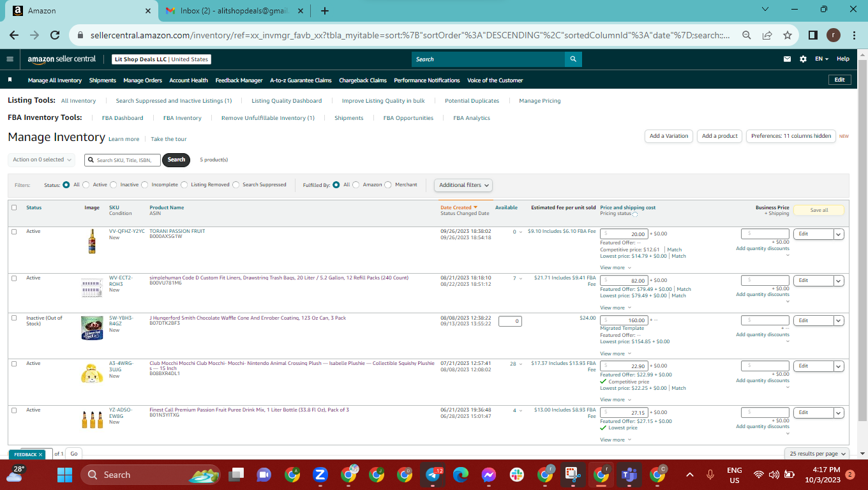This screenshot has height=490, width=868.
Task: Click the bookmark flag icon beside Manage All Inventory
Action: coord(10,80)
